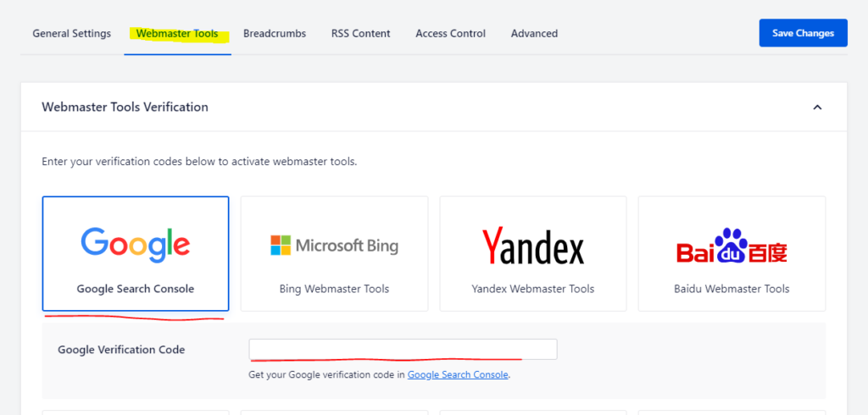Image resolution: width=868 pixels, height=415 pixels.
Task: Select the Google Search Console card label
Action: tap(136, 289)
